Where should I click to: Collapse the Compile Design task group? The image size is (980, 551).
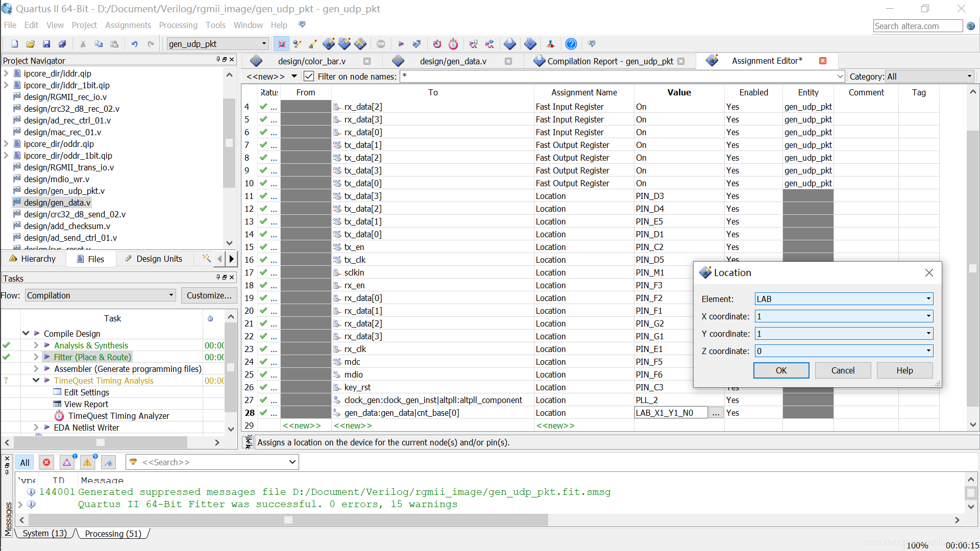(26, 333)
